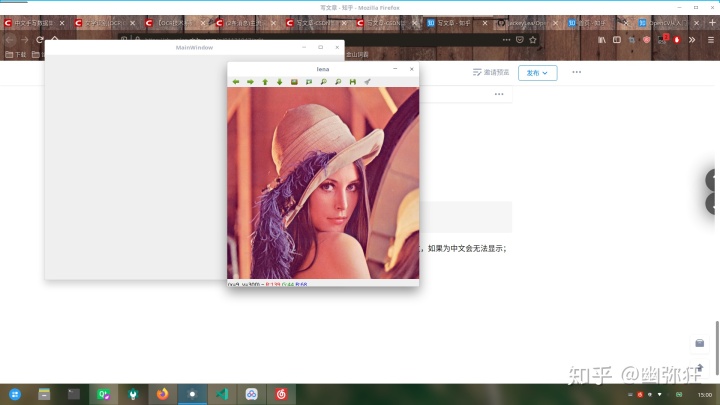
Task: Open the taskbar launcher menu
Action: click(x=15, y=394)
